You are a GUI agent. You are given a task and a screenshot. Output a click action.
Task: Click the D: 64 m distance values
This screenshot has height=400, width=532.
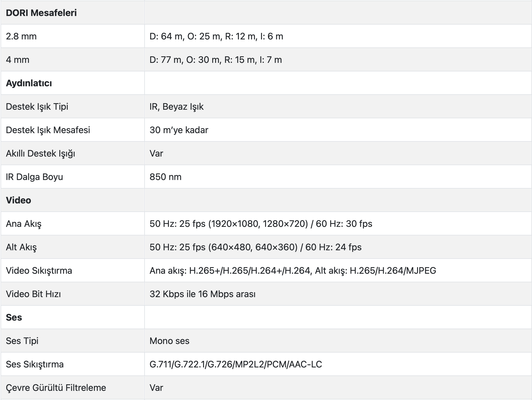pos(216,36)
